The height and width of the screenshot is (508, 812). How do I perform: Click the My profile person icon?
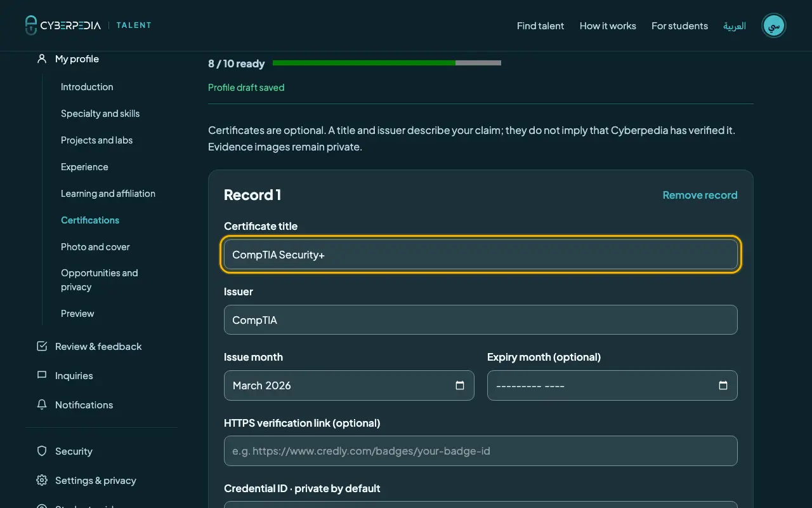pyautogui.click(x=42, y=58)
